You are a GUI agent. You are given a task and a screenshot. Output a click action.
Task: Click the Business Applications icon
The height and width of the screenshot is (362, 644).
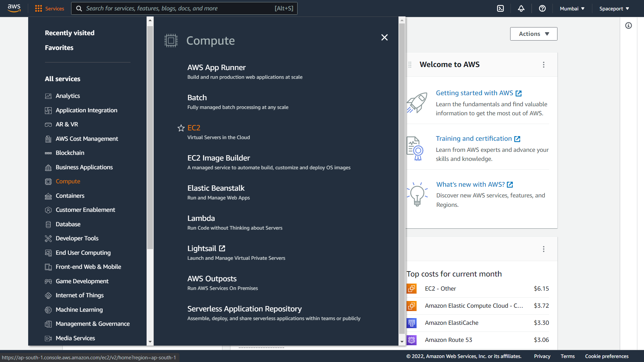coord(48,168)
